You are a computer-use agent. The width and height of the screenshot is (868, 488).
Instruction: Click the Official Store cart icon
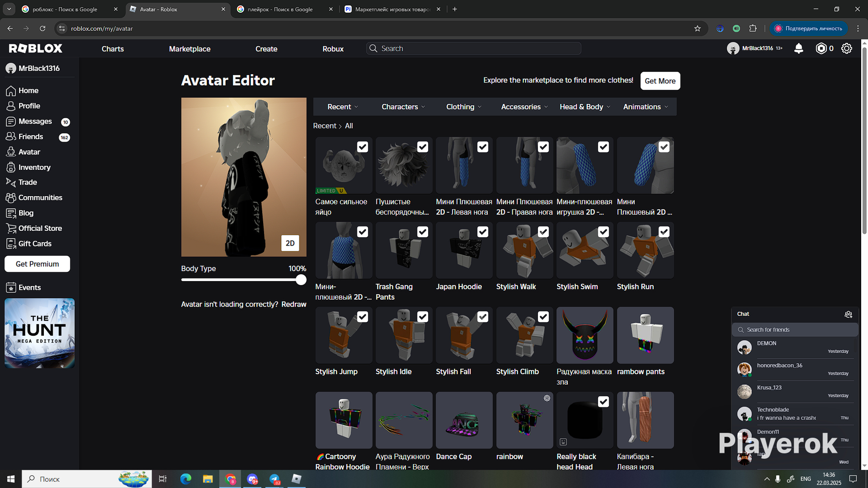pyautogui.click(x=11, y=228)
